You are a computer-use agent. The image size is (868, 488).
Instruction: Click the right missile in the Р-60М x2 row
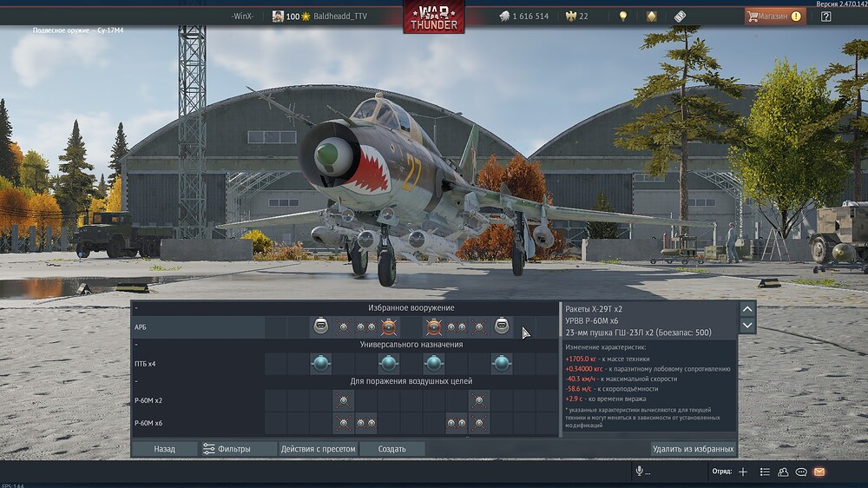coord(479,400)
